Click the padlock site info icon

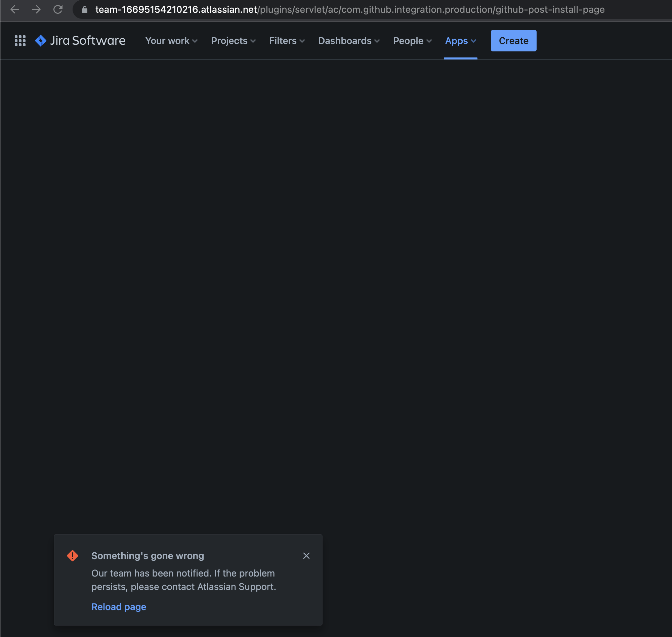coord(85,9)
